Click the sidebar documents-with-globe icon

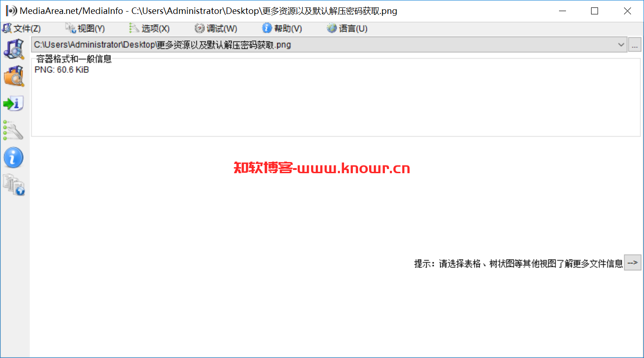tap(13, 185)
